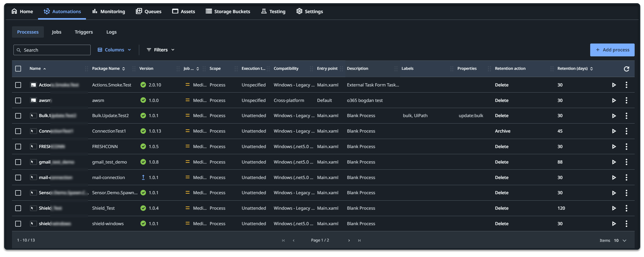Open more actions for Bulk.Update.Test2 row
The height and width of the screenshot is (257, 644).
(x=626, y=116)
